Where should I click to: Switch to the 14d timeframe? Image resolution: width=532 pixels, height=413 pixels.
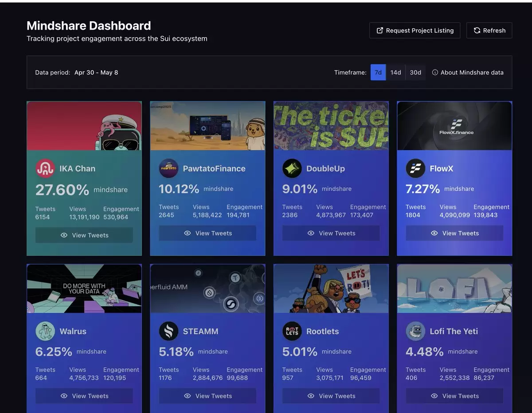click(x=395, y=72)
